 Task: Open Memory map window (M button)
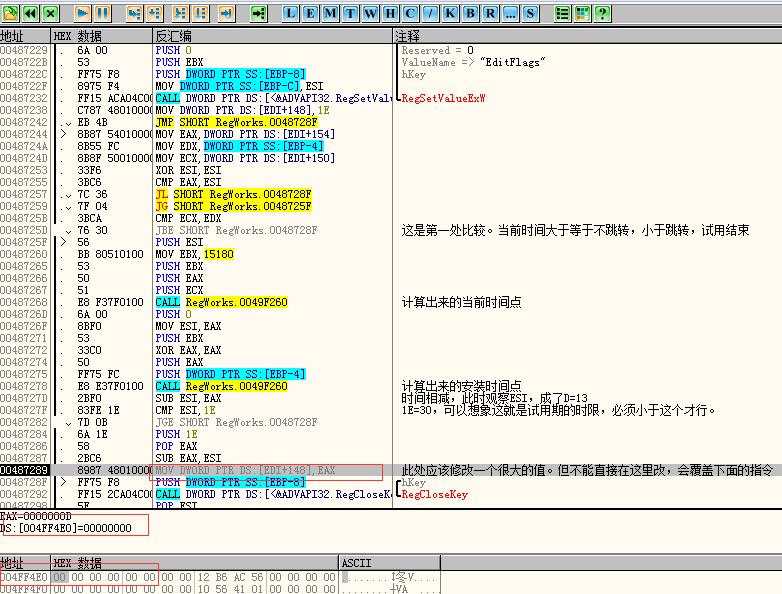click(x=330, y=13)
